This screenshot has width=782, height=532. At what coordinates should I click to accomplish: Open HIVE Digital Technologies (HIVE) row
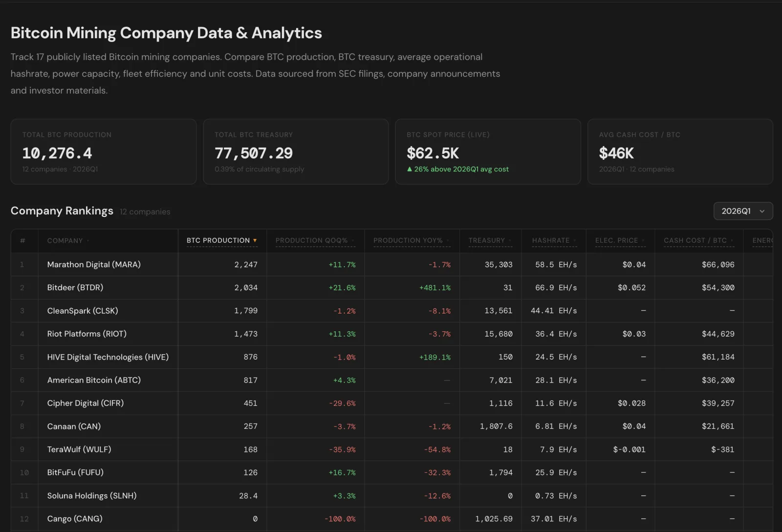[x=392, y=357]
